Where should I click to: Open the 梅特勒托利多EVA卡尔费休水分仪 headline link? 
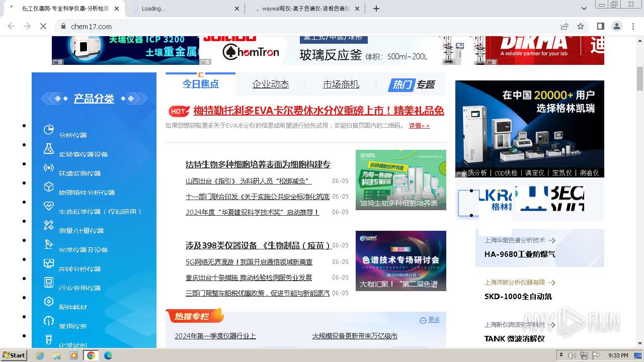(x=318, y=111)
